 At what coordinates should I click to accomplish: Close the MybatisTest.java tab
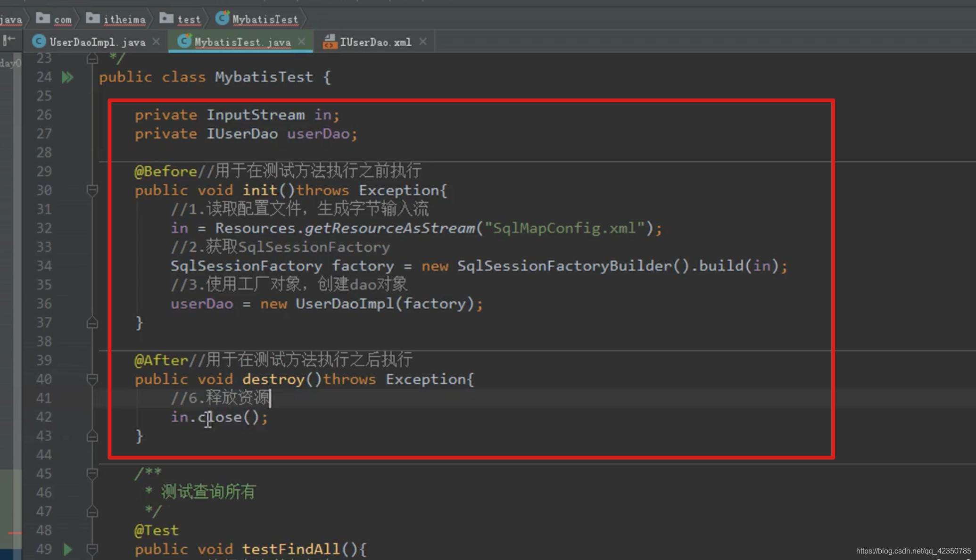coord(302,42)
